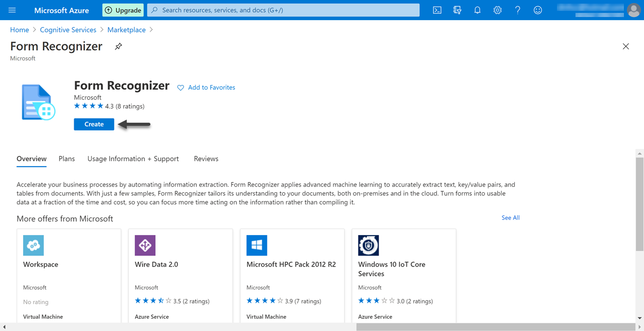Screen dimensions: 644x331
Task: Open the Directory + subscription filter icon
Action: coord(457,10)
